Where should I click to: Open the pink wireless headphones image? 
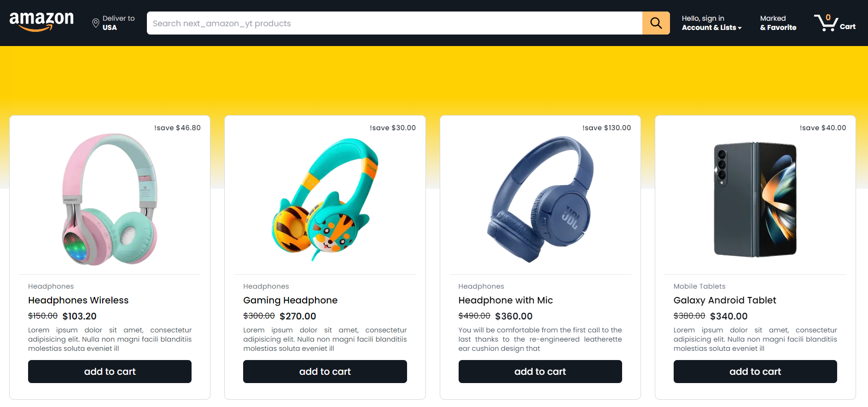[110, 199]
